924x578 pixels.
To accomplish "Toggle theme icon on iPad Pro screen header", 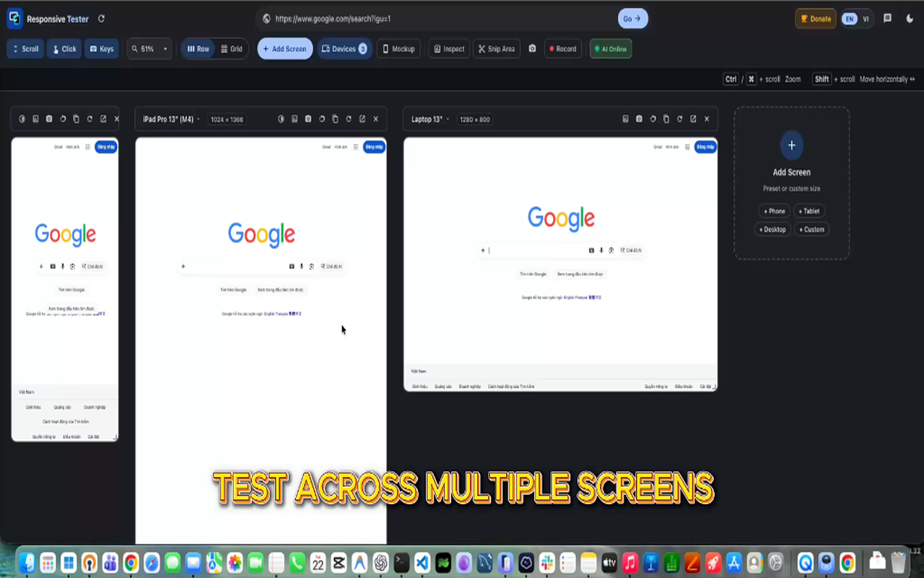I will click(282, 119).
